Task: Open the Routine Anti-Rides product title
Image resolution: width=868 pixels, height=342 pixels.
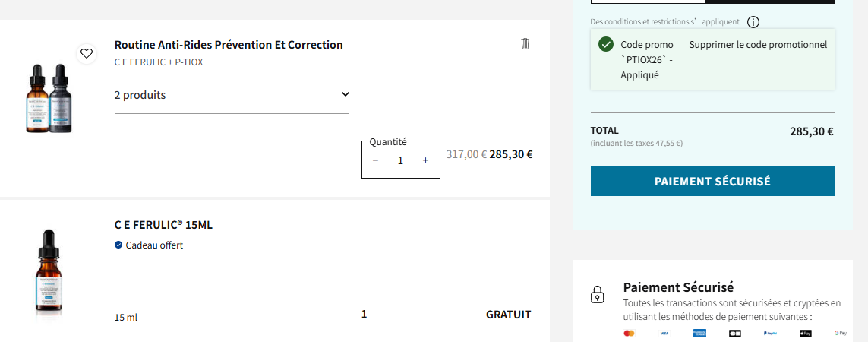Action: click(x=229, y=45)
